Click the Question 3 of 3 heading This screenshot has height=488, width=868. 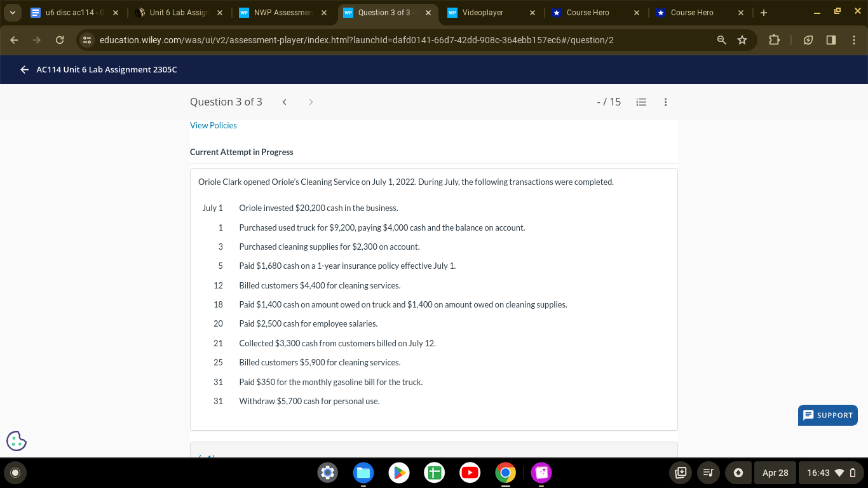[x=226, y=102]
